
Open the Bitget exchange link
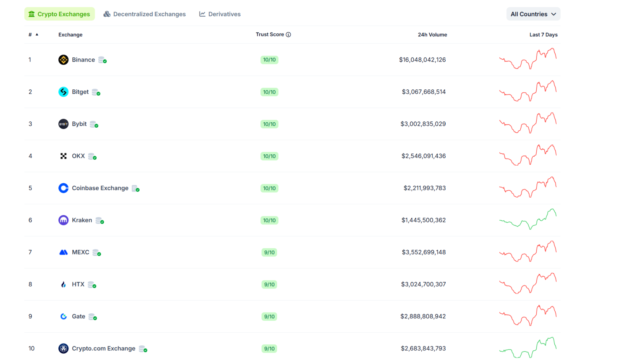point(80,92)
